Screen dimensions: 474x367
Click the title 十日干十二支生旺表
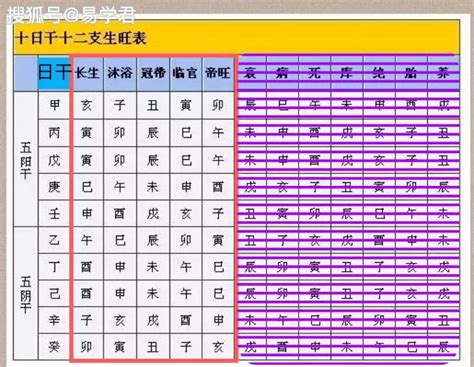[x=81, y=38]
